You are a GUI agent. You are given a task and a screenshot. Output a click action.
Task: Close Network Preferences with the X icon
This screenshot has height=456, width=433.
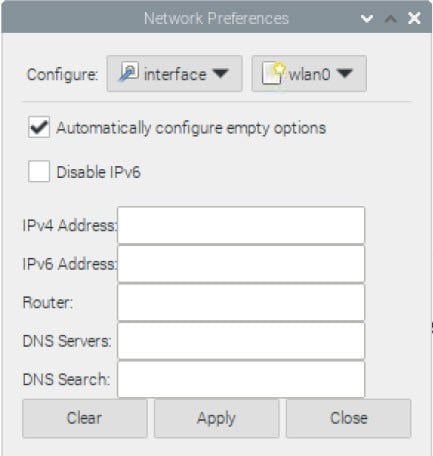point(414,18)
